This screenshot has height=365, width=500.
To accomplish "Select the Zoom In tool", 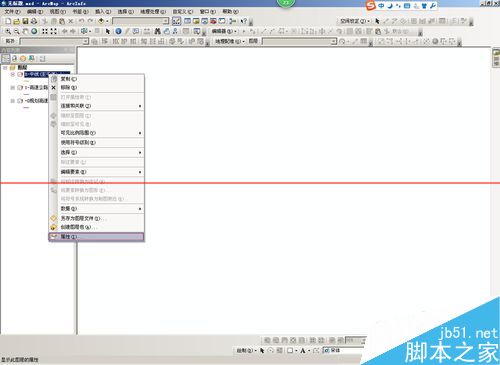I will point(8,31).
